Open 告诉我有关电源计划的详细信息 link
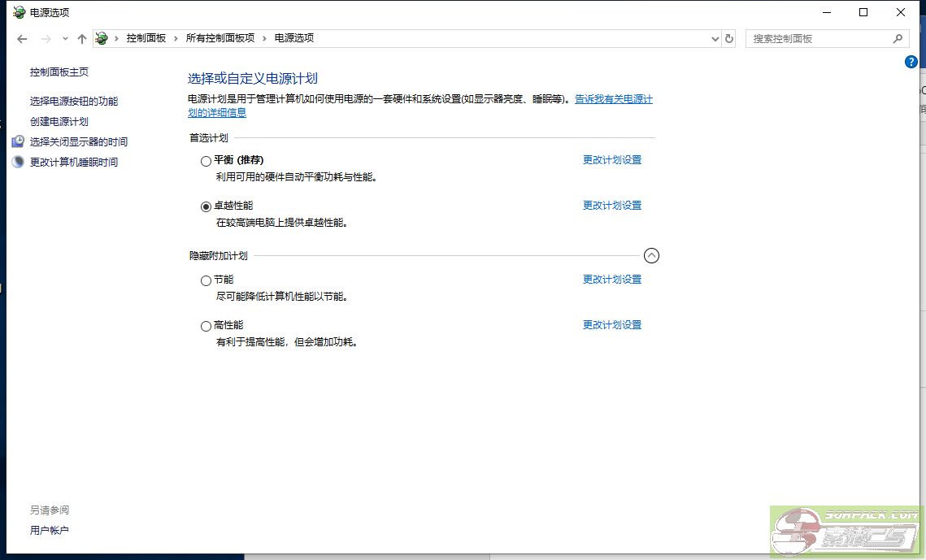The image size is (926, 560). (613, 99)
